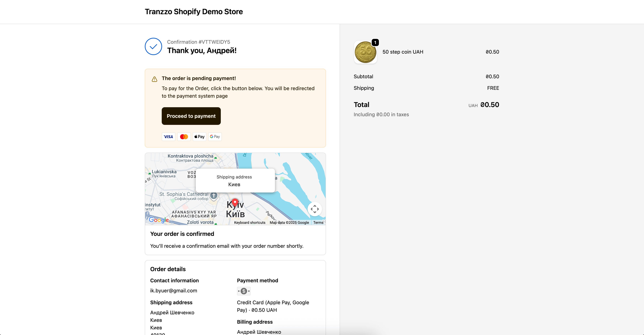Click the Apple Pay icon
The width and height of the screenshot is (644, 335).
[200, 137]
